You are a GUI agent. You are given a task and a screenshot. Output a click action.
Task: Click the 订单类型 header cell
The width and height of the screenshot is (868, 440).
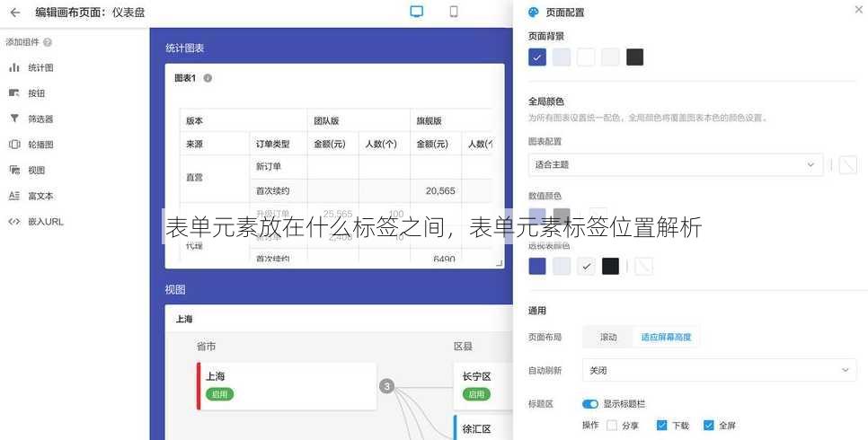[x=279, y=144]
